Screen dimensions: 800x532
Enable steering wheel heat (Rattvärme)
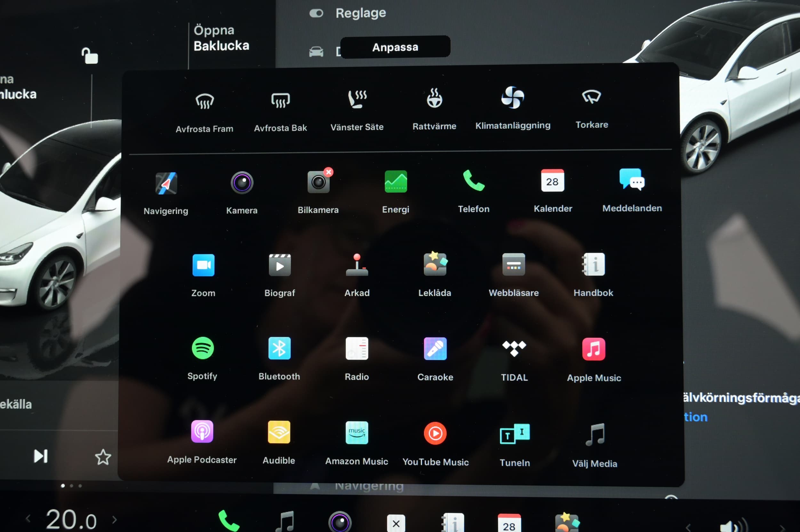(x=434, y=110)
